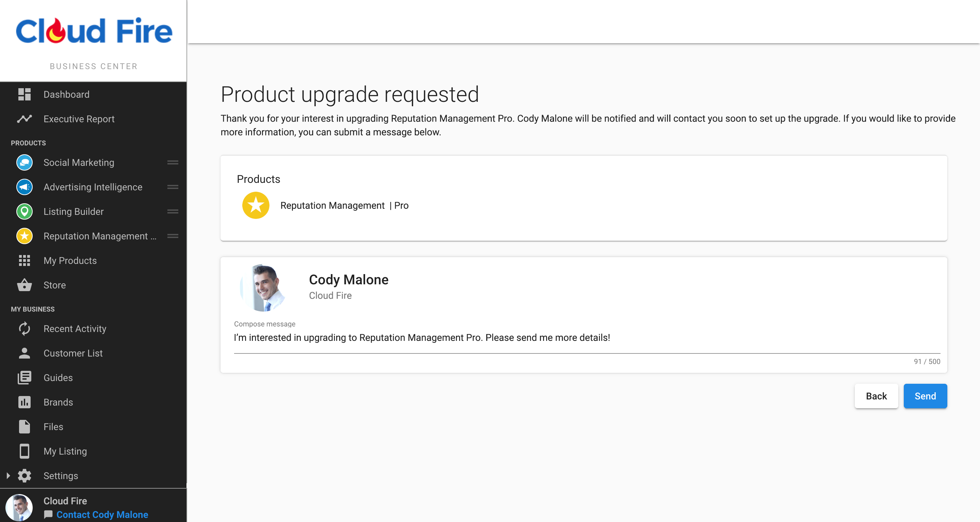Click the Reputation Management star icon in sidebar
The image size is (980, 522).
coord(24,236)
